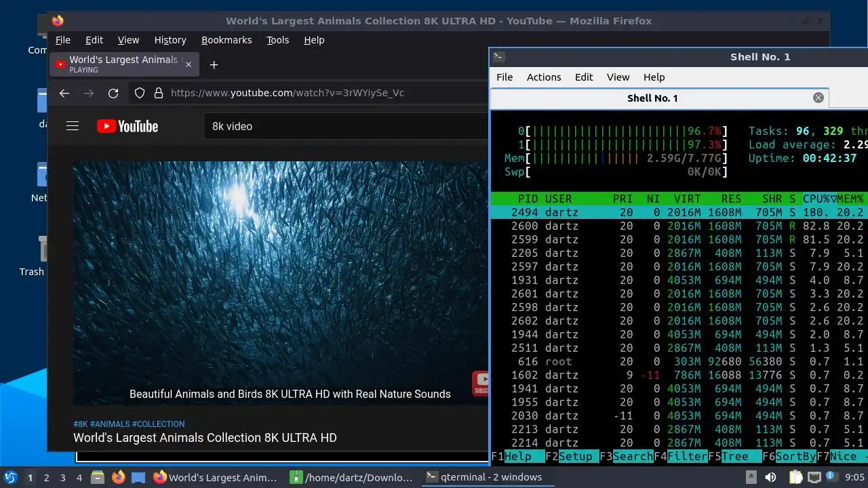Switch to workspace 4
This screenshot has width=868, height=488.
pyautogui.click(x=79, y=477)
